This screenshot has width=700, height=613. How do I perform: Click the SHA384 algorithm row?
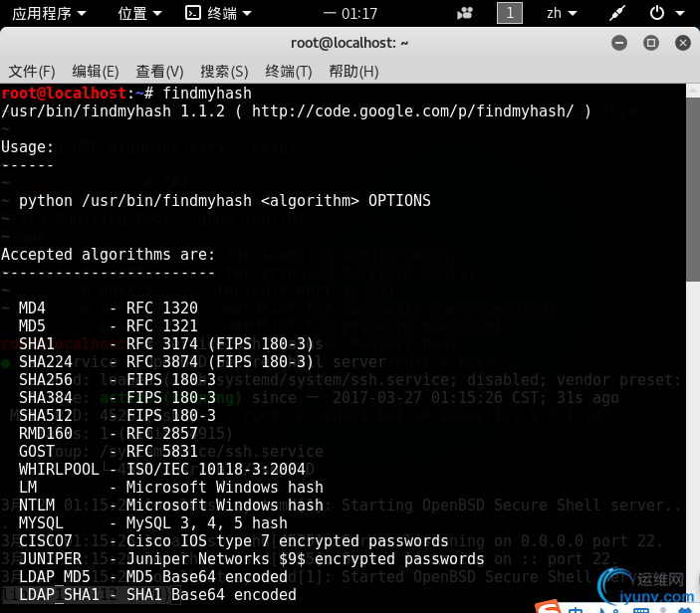[x=117, y=397]
